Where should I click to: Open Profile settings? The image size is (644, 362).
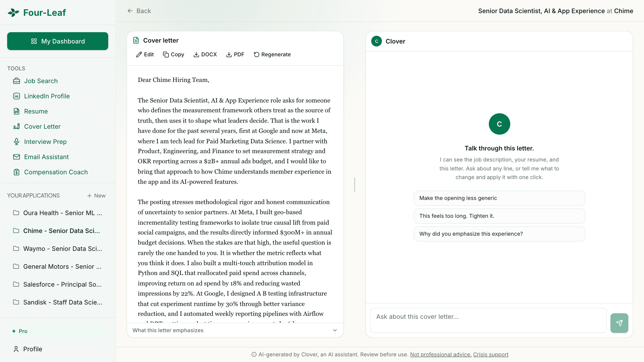coord(28,349)
